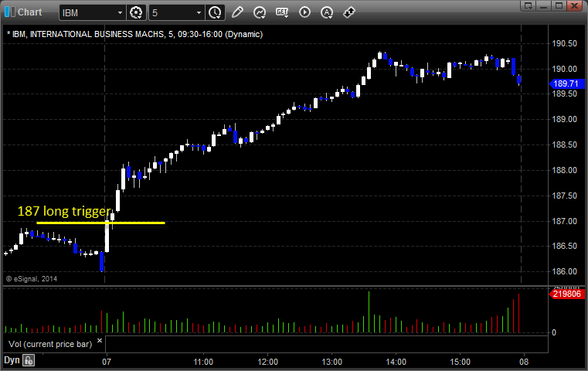Maximize the Chart window
The image size is (588, 371).
coord(559,5)
